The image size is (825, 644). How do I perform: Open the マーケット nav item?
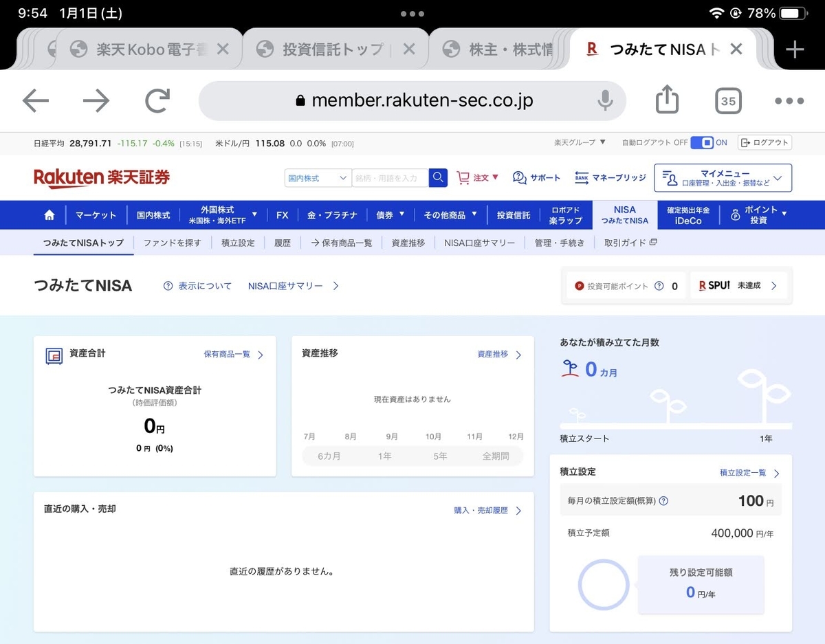96,215
